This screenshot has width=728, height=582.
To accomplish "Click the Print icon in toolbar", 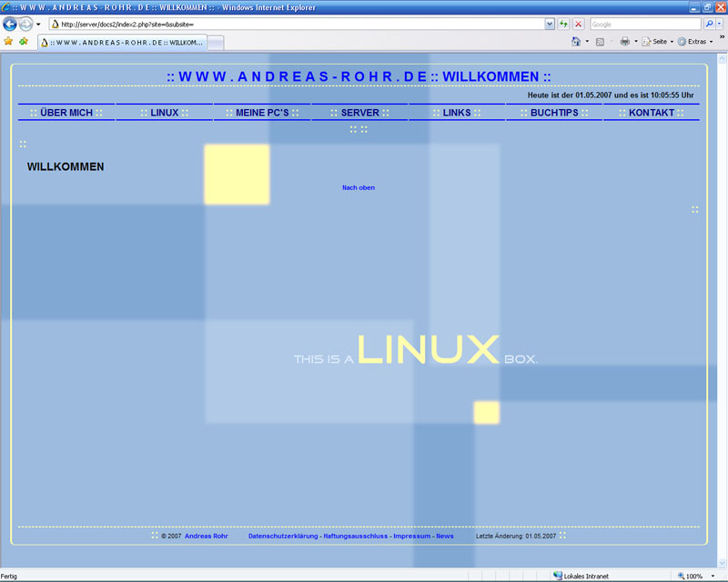I will pos(624,42).
